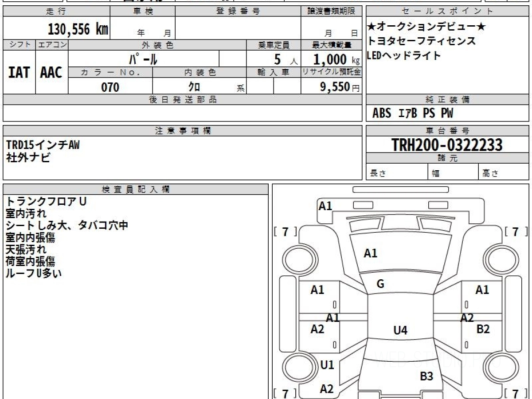Select the ABS エアB PS PW equipment line
Viewport: 532px width, 399px height.
click(413, 113)
